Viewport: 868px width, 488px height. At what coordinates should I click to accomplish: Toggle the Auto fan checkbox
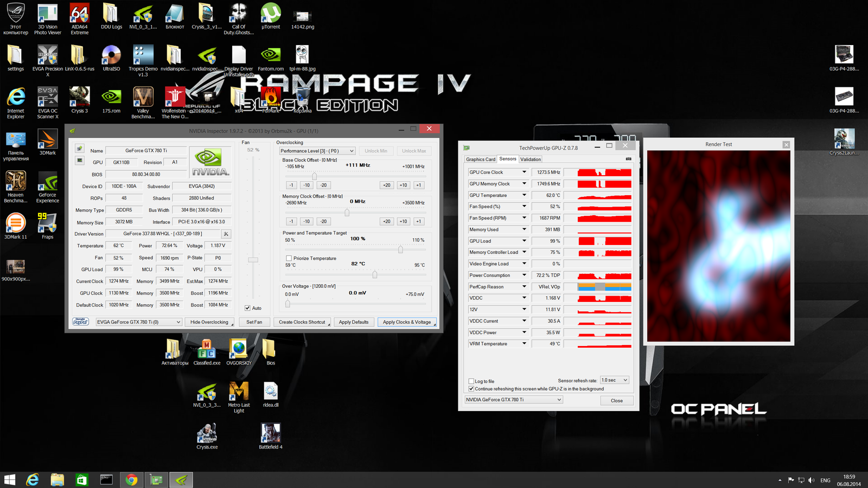coord(247,308)
